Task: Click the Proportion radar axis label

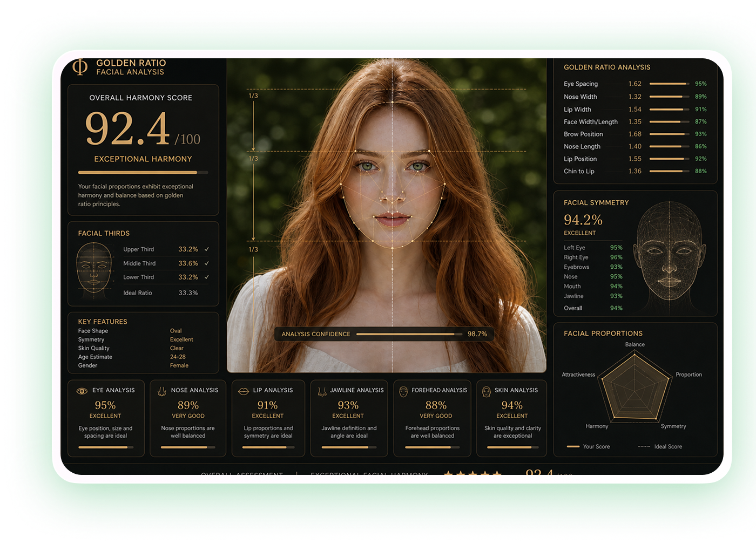Action: pyautogui.click(x=688, y=375)
